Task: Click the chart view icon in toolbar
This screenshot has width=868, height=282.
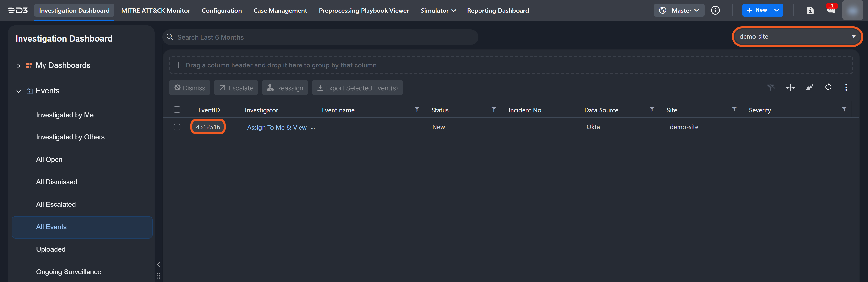Action: coord(809,87)
